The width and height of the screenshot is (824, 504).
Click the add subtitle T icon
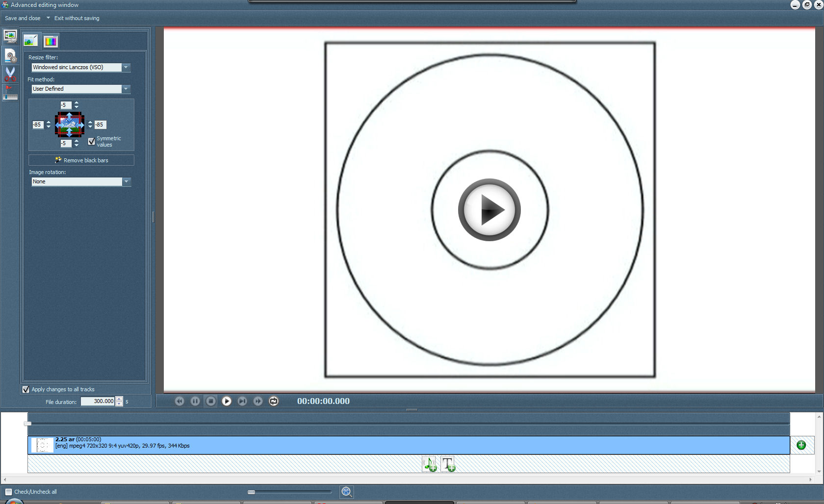pos(448,464)
